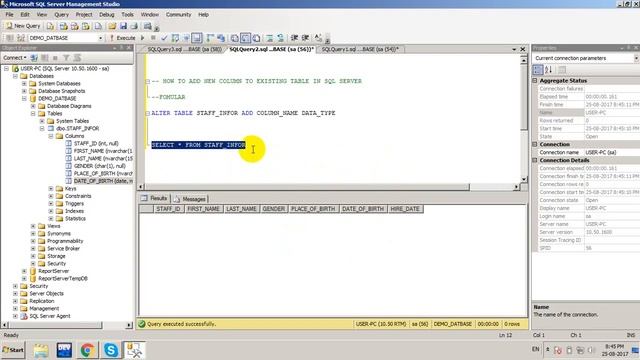Screen dimensions: 640x360
Task: Click the Database Engine Query icon
Action: coord(51,26)
